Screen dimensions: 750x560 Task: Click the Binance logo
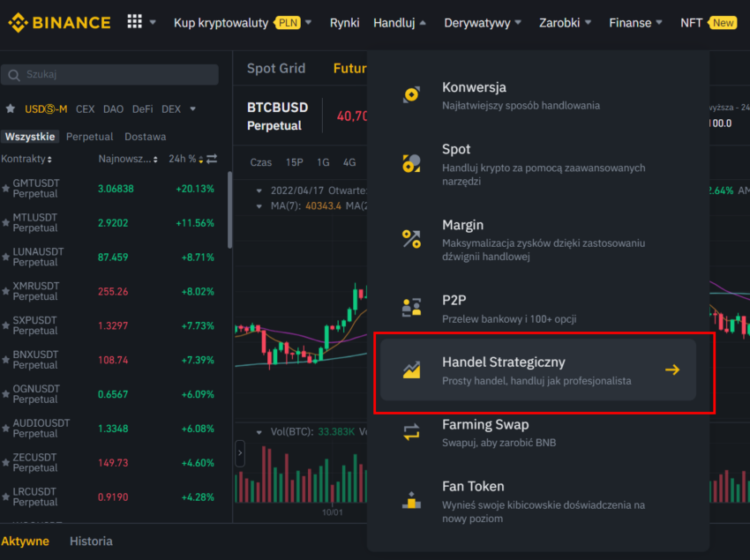click(x=60, y=22)
